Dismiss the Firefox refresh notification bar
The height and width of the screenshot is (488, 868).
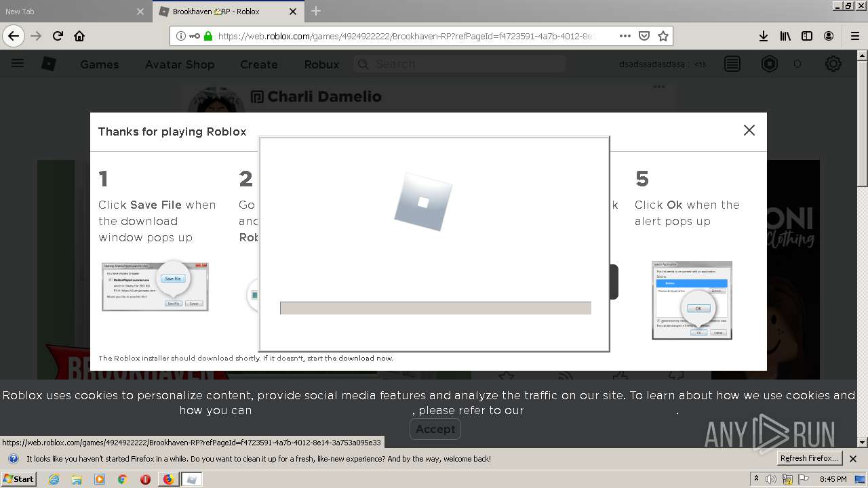[x=853, y=459]
